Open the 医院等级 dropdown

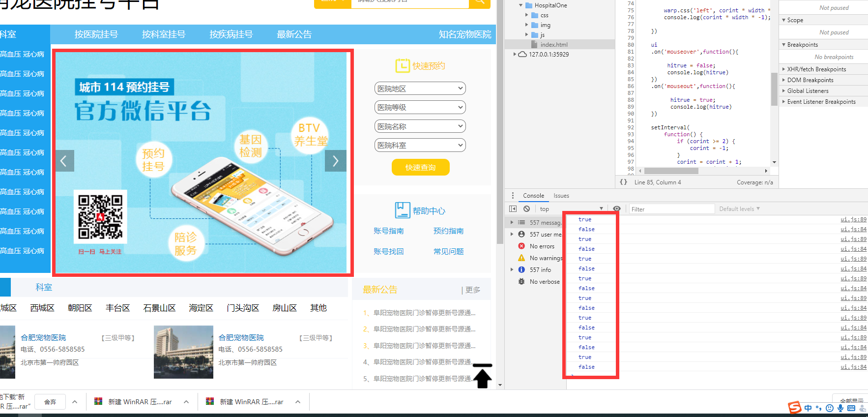420,107
